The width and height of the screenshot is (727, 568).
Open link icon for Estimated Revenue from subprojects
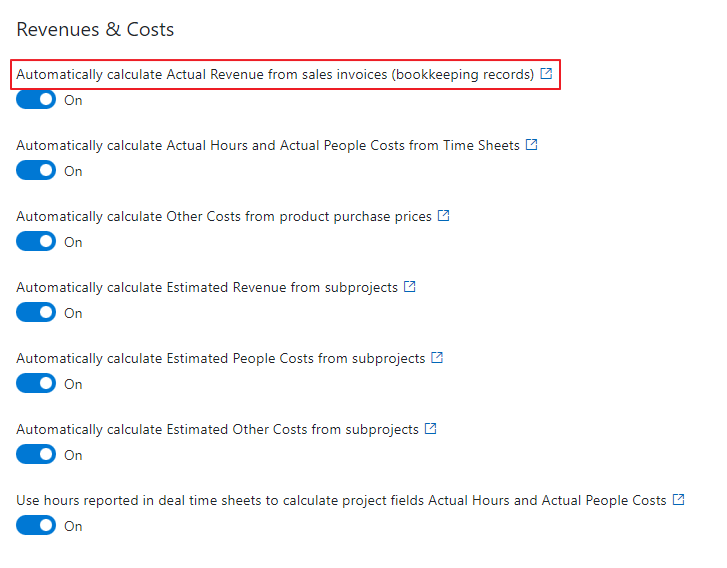pos(409,286)
